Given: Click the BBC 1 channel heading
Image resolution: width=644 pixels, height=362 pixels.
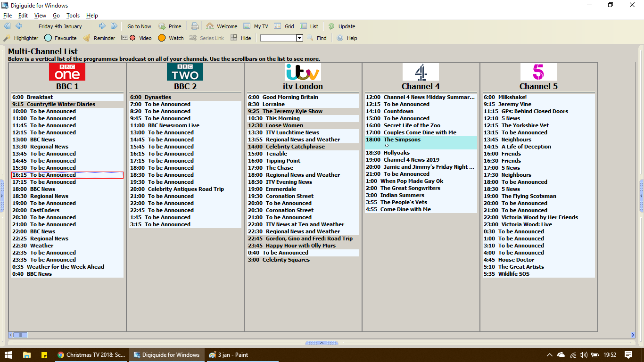Looking at the screenshot, I should click(x=67, y=86).
